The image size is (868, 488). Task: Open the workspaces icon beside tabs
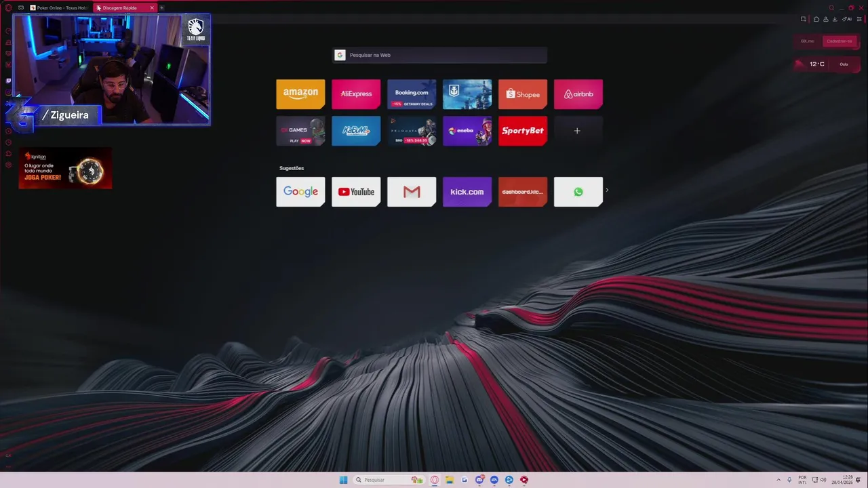pos(21,7)
